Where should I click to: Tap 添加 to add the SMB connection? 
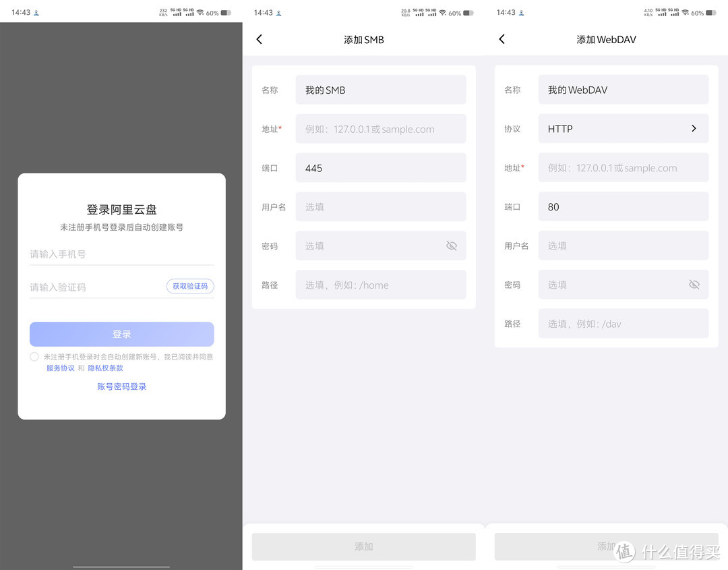(x=363, y=546)
